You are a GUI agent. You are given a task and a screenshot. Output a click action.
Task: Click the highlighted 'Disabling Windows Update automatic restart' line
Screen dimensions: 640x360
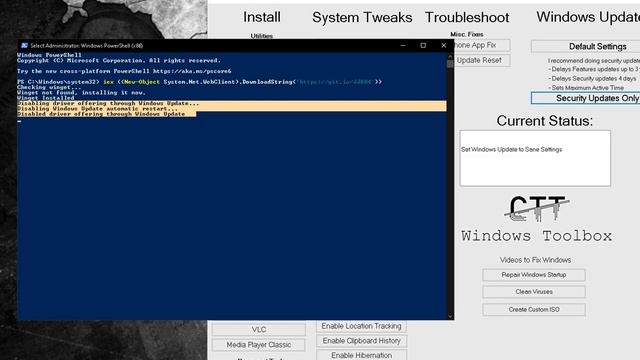[x=97, y=109]
